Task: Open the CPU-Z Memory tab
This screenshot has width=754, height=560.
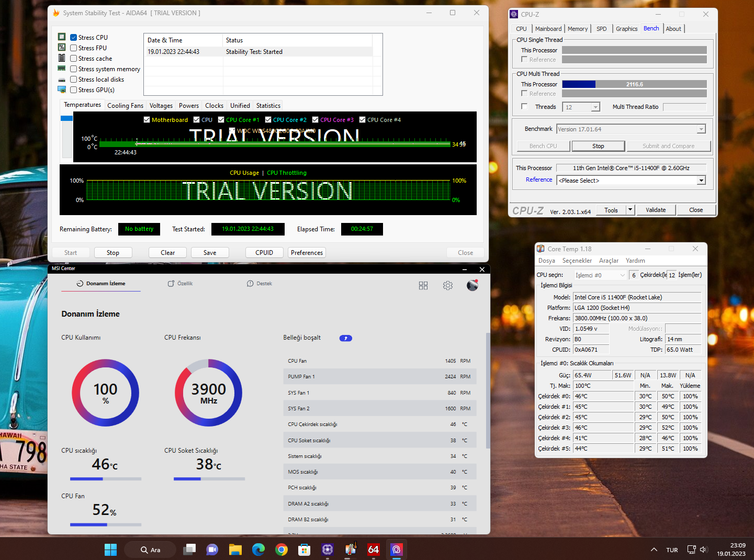Action: coord(578,29)
